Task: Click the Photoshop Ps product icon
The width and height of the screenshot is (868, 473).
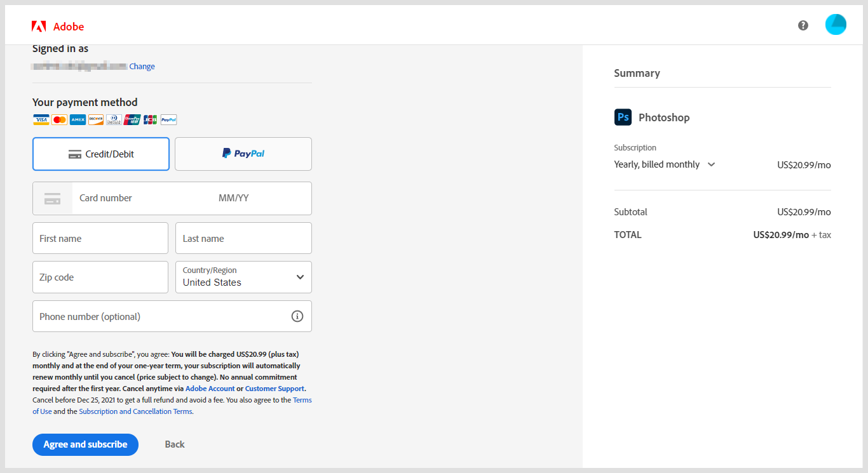Action: (623, 117)
